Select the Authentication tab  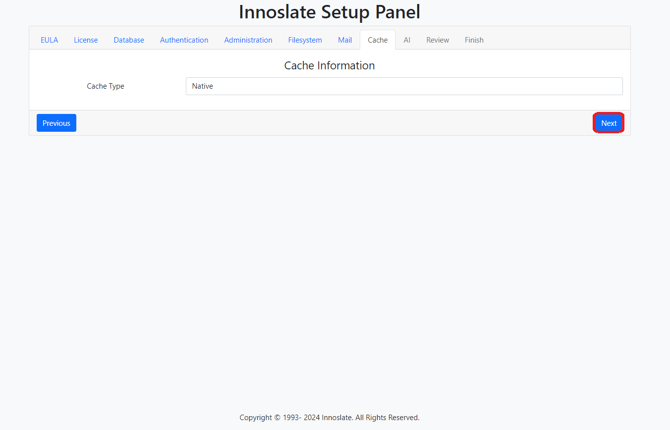click(184, 40)
